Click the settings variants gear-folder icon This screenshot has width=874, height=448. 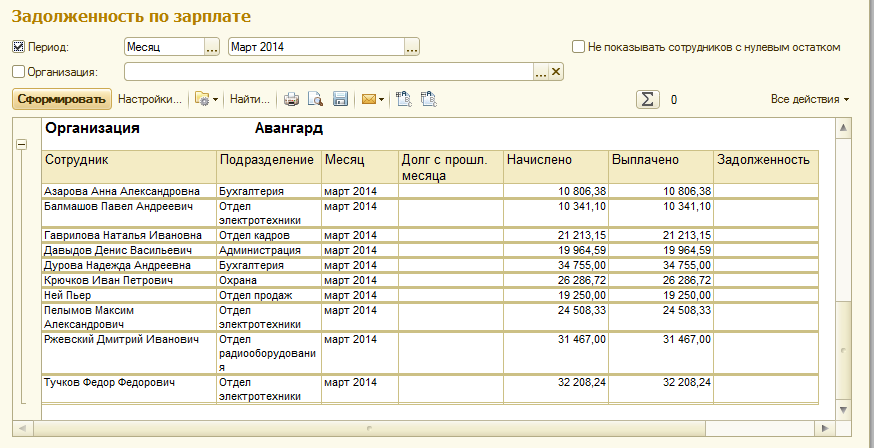[204, 99]
